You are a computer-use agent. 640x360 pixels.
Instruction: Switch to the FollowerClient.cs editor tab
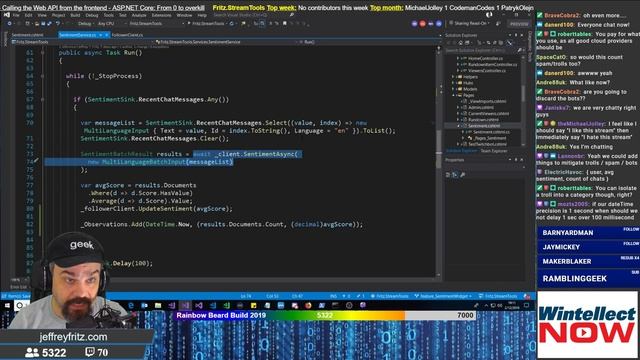[x=127, y=35]
